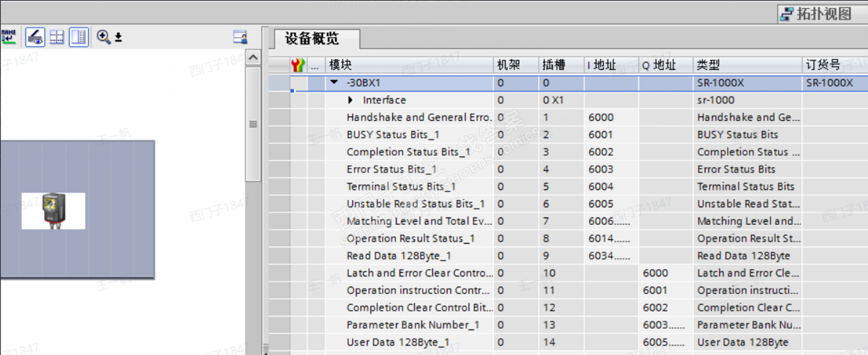Screen dimensions: 868x355
Task: Click the 订货号 column header
Action: (x=835, y=65)
